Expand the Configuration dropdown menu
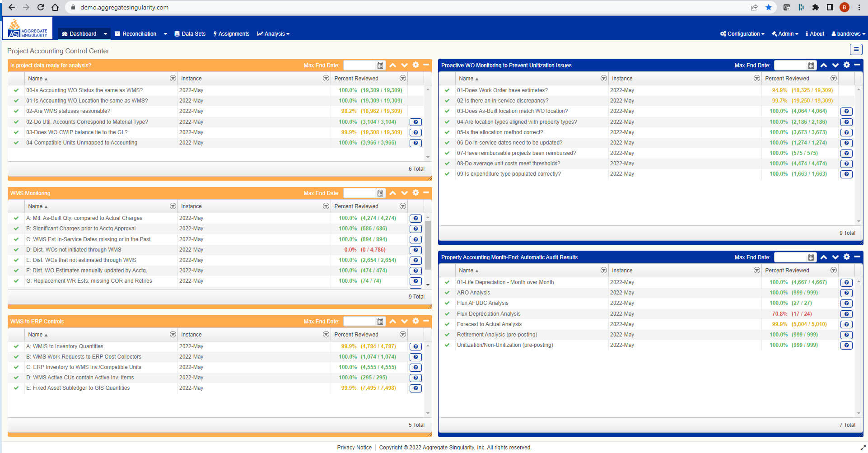The width and height of the screenshot is (868, 453). pyautogui.click(x=742, y=34)
